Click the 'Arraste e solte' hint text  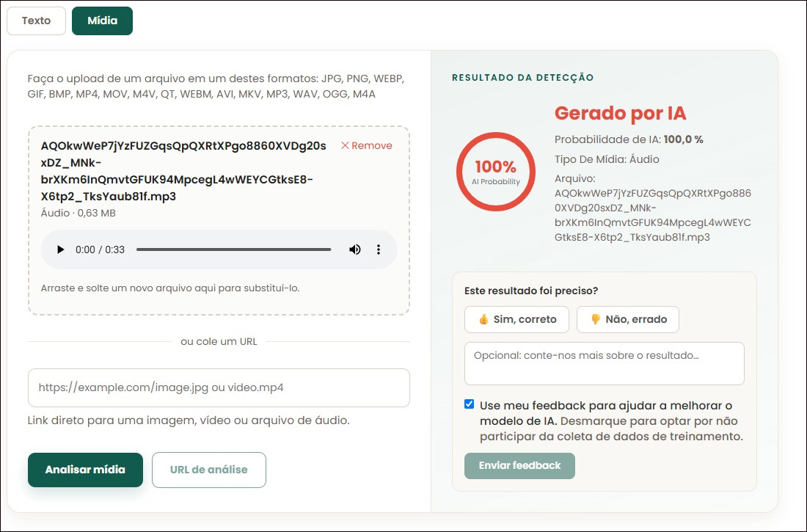pyautogui.click(x=170, y=288)
